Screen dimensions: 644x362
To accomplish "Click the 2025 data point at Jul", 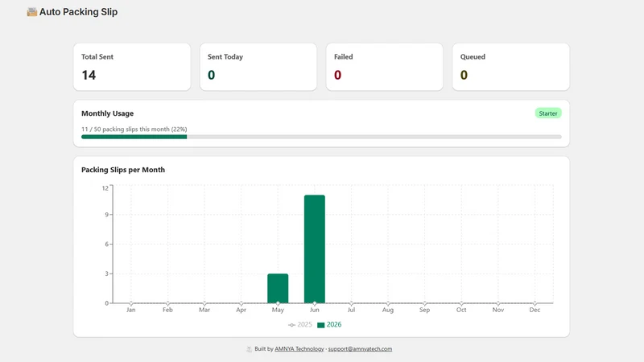I will coord(351,303).
